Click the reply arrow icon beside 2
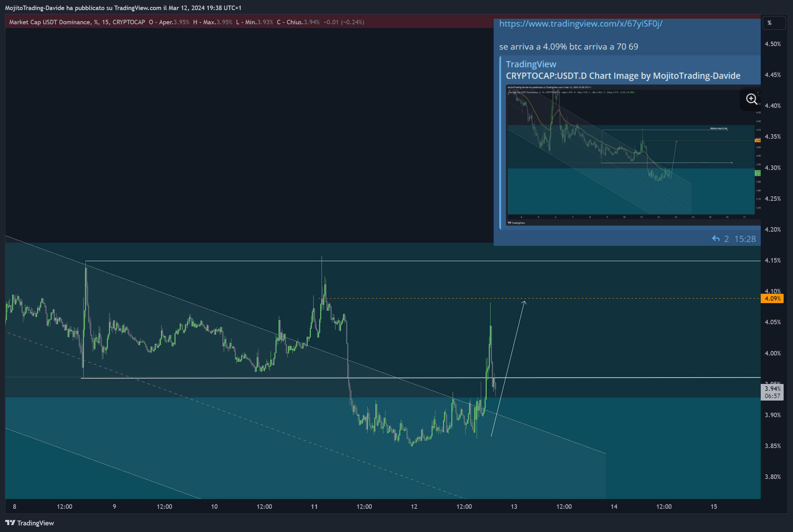Viewport: 793px width, 532px height. tap(716, 239)
